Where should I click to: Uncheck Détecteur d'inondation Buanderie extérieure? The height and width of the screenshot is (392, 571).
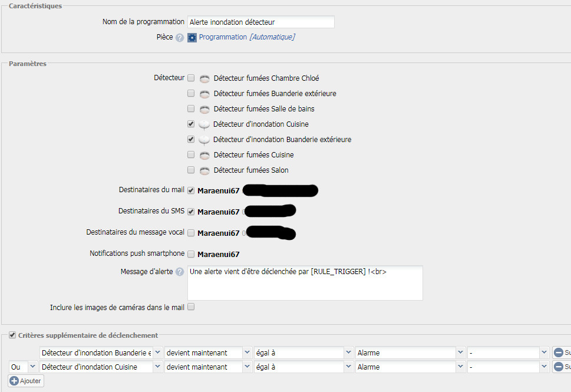coord(191,139)
